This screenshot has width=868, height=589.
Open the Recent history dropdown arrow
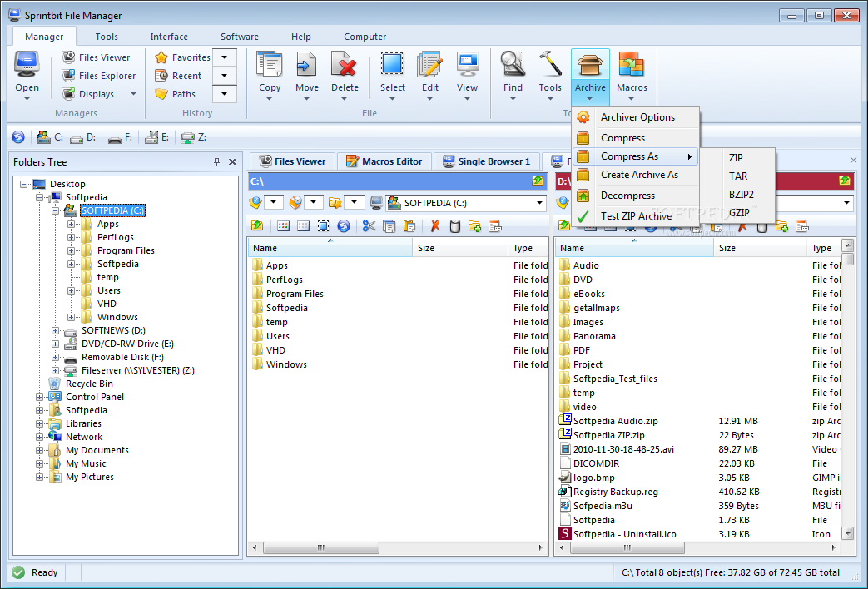click(224, 75)
